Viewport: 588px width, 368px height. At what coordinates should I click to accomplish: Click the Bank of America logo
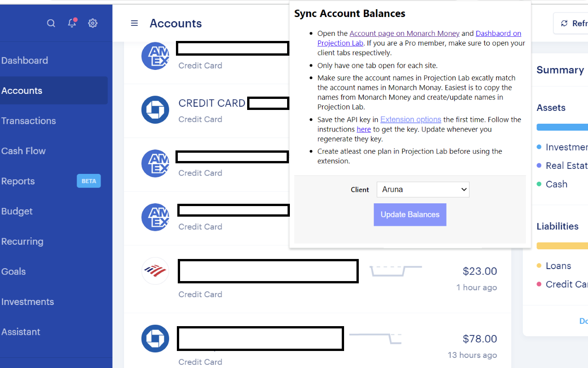tap(155, 271)
